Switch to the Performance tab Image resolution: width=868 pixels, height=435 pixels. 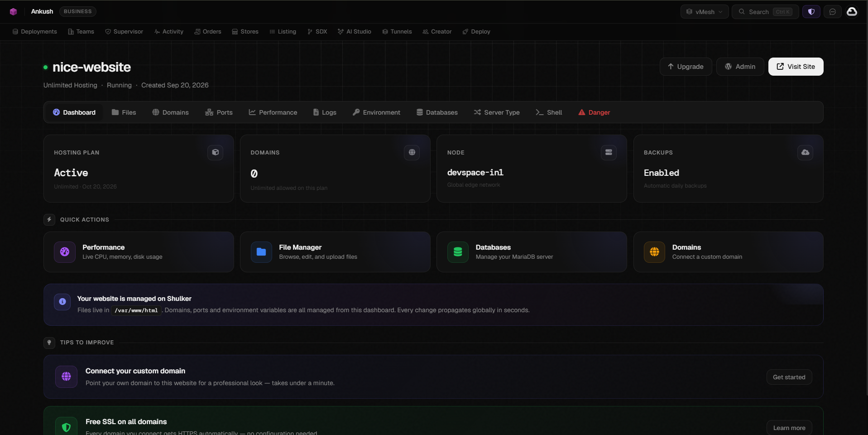(x=273, y=112)
